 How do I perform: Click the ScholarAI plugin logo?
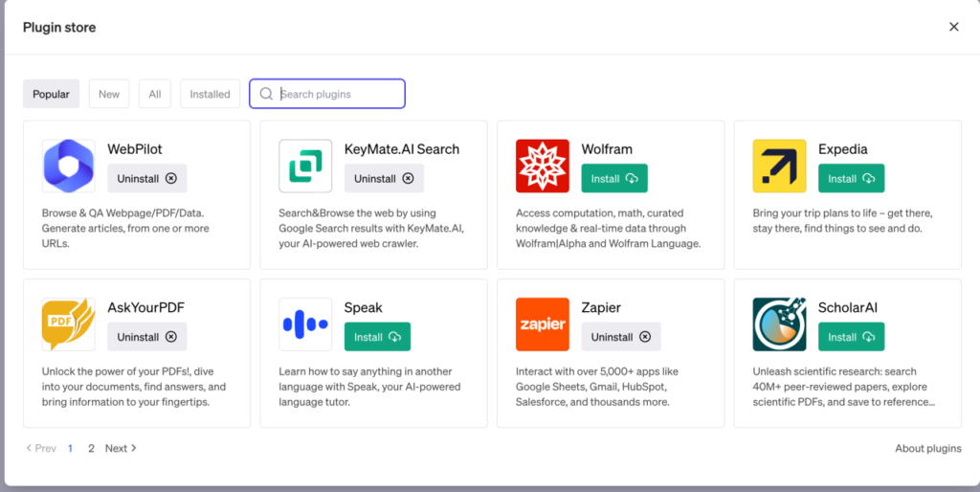tap(779, 324)
